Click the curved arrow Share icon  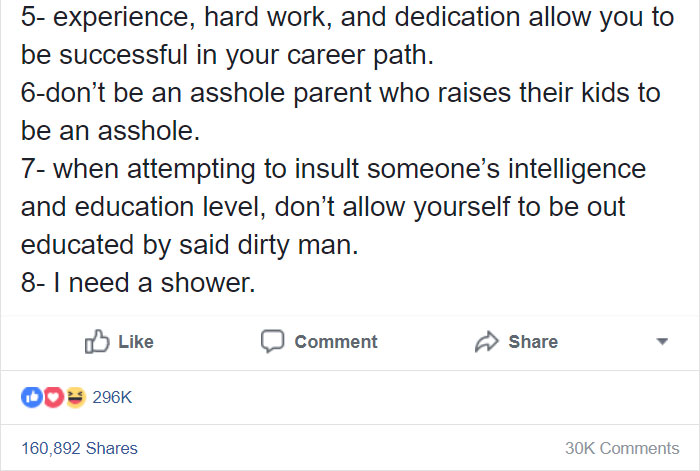[486, 342]
